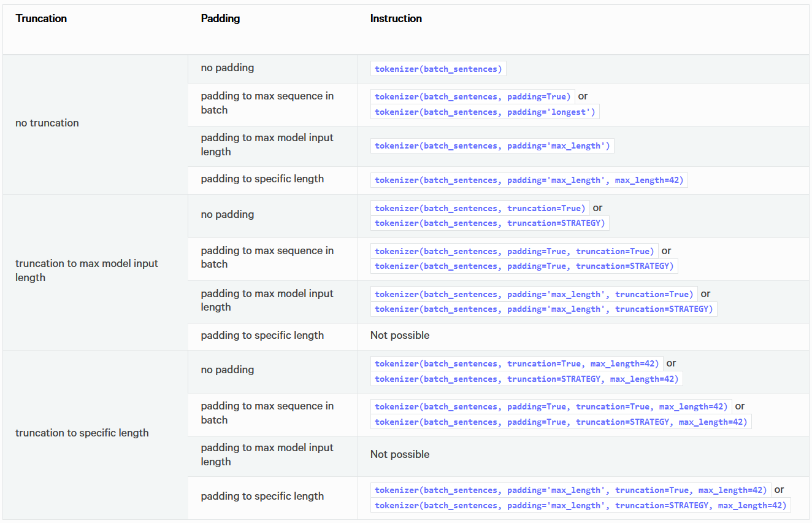The height and width of the screenshot is (523, 812).
Task: Click "padding to specific length" under no truncation
Action: [262, 179]
